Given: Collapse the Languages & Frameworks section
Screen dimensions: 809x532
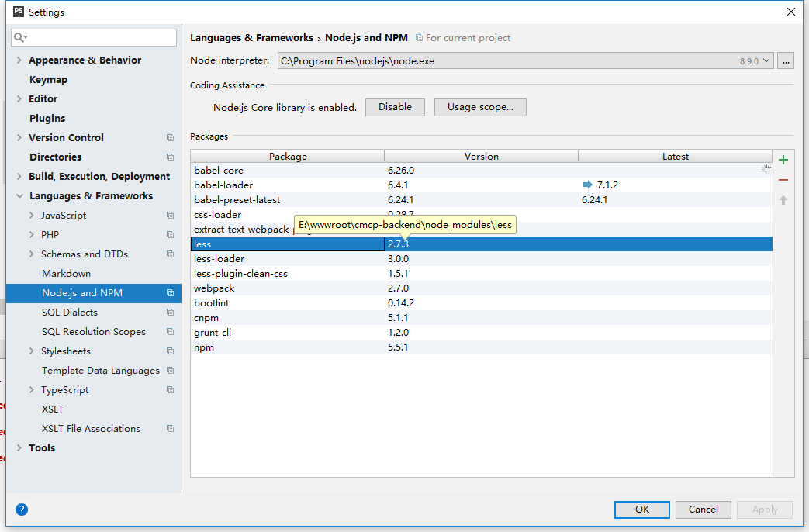Looking at the screenshot, I should (19, 196).
